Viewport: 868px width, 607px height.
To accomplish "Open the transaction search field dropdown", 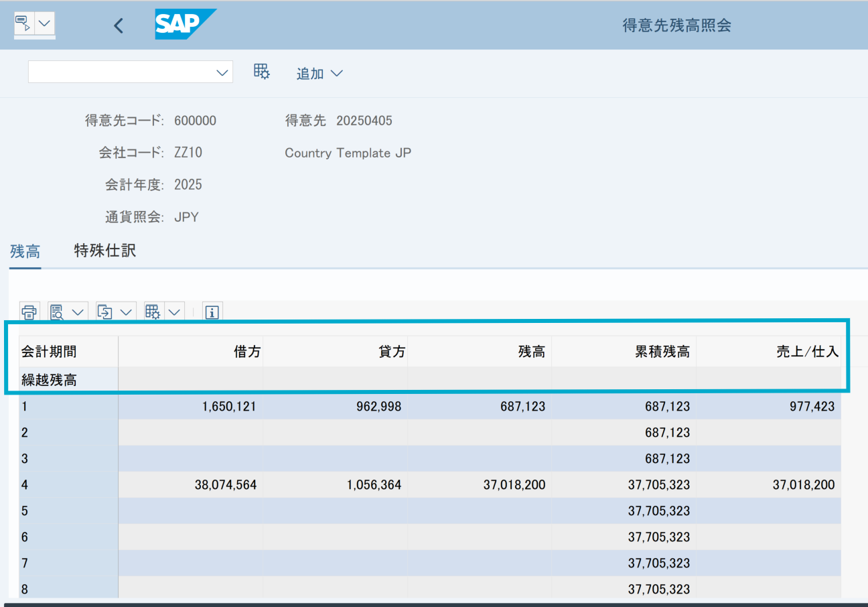I will point(222,71).
